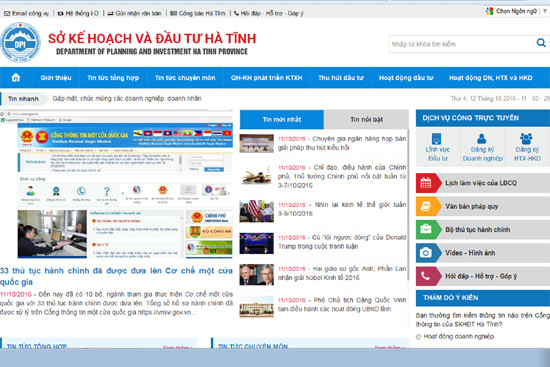Open Tin tức chuyên môn menu
This screenshot has width=550, height=367.
pyautogui.click(x=185, y=78)
